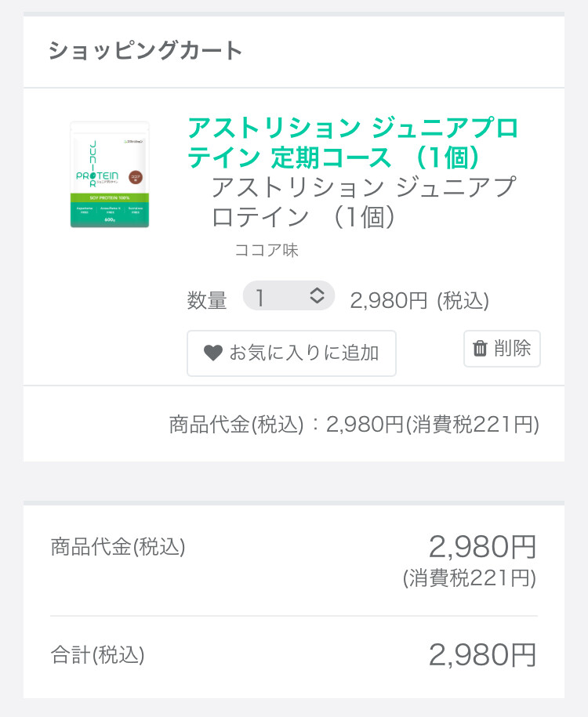Click the 削除 button
Image resolution: width=588 pixels, height=717 pixels.
pyautogui.click(x=502, y=349)
